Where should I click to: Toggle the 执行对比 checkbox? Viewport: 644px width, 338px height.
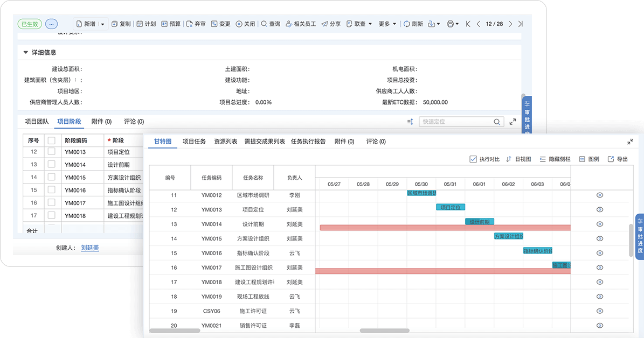473,159
